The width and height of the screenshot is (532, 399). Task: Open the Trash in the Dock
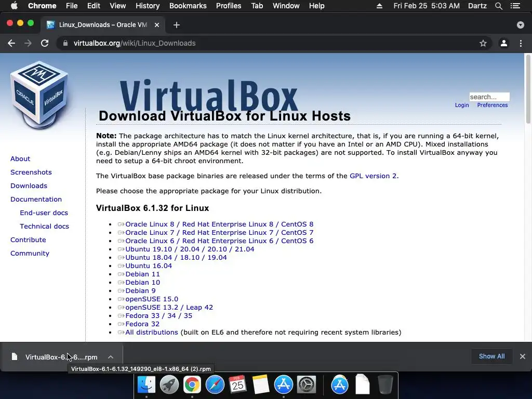coord(385,385)
